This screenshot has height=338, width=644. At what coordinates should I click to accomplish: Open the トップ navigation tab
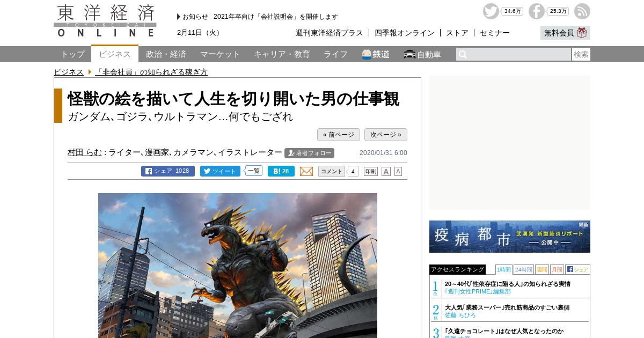[72, 54]
